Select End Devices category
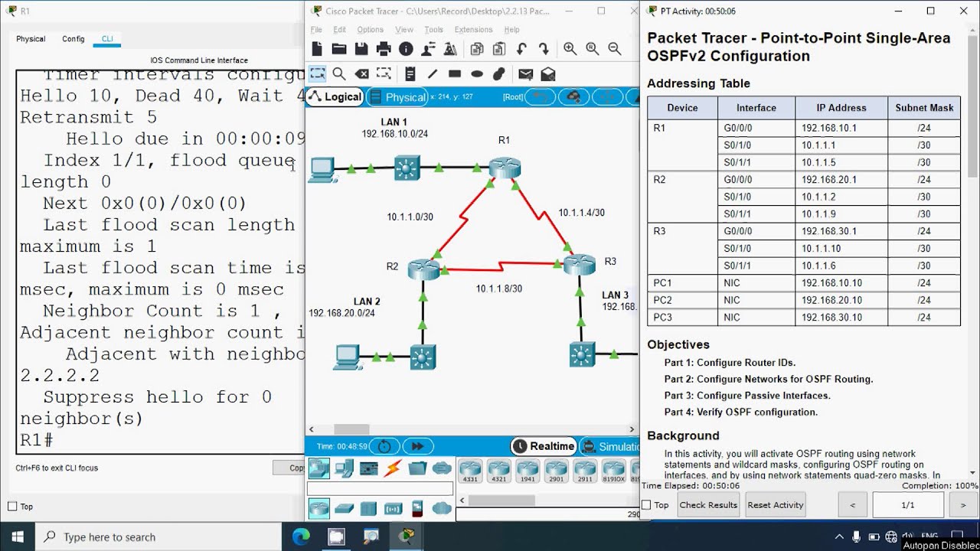This screenshot has height=551, width=980. click(344, 468)
